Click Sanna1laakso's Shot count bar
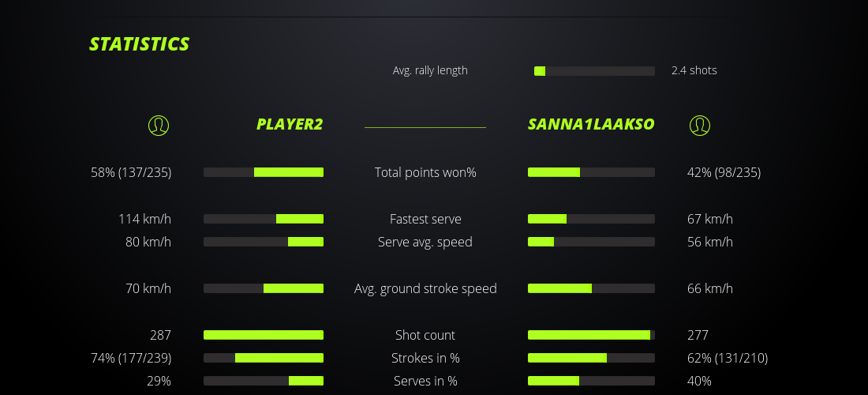Image resolution: width=868 pixels, height=395 pixels. coord(591,335)
